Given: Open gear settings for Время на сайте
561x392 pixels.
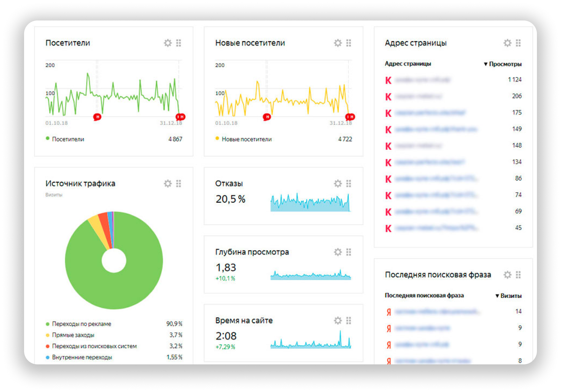Looking at the screenshot, I should pos(338,320).
